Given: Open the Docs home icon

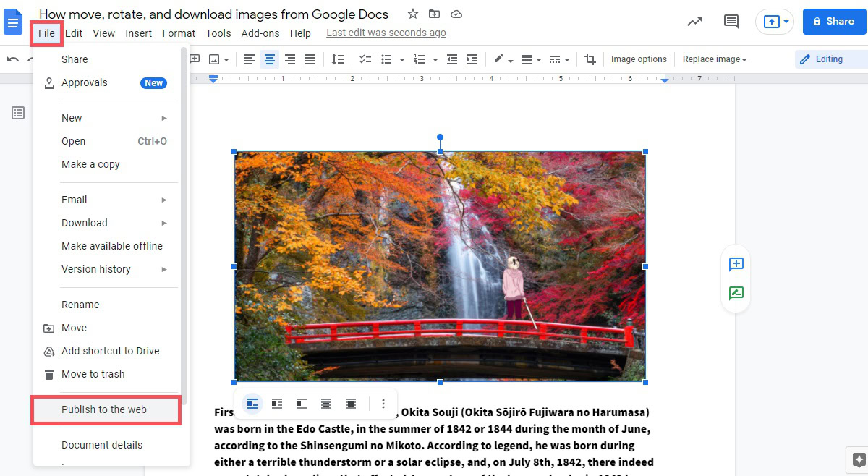Looking at the screenshot, I should 13,22.
